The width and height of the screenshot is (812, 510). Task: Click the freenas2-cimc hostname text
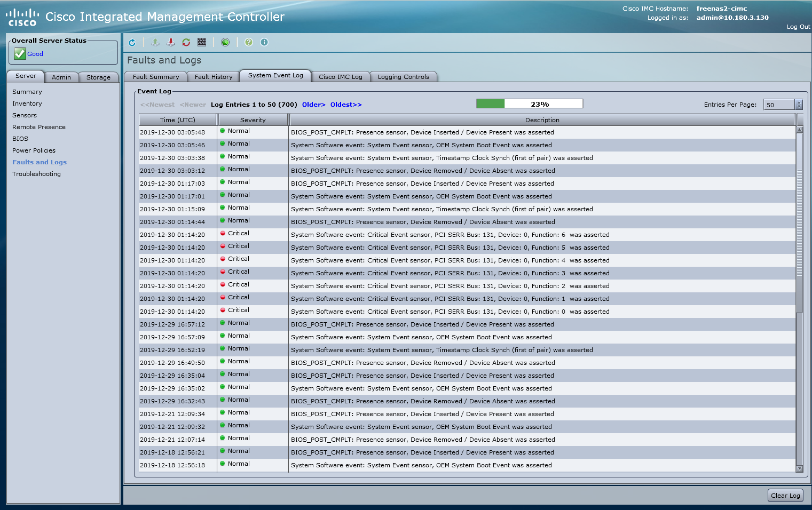pyautogui.click(x=722, y=9)
